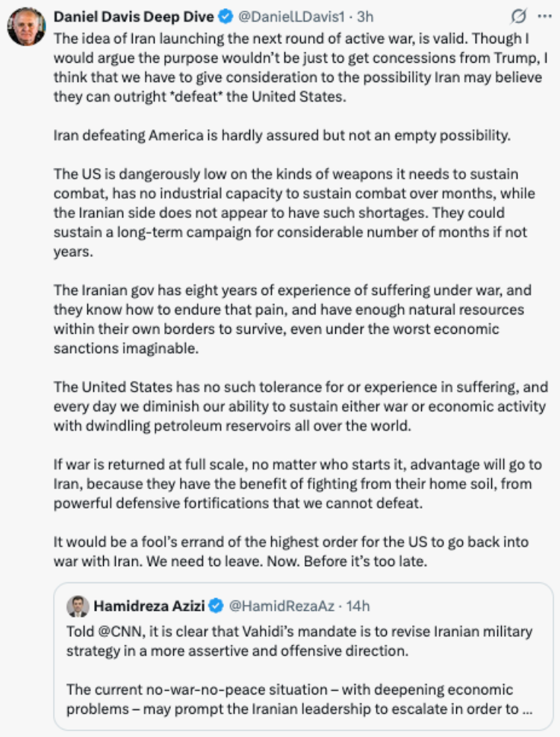
Task: Click the paragraph about 'dwindling petroleum reservoirs'
Action: pos(300,406)
